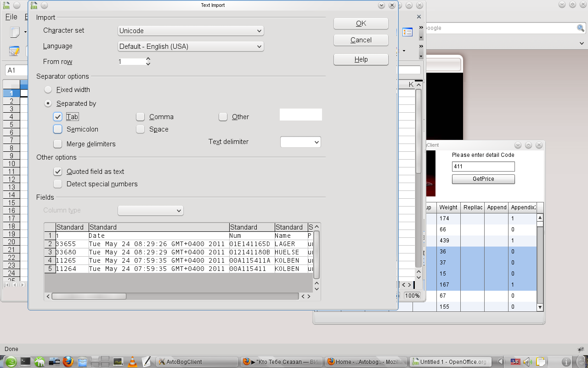This screenshot has width=588, height=368.
Task: Decrease the From row value
Action: 148,64
